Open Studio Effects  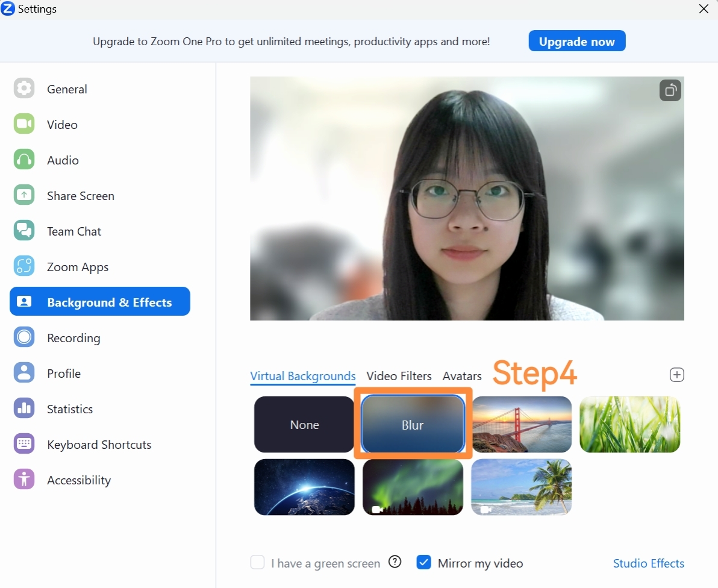648,563
